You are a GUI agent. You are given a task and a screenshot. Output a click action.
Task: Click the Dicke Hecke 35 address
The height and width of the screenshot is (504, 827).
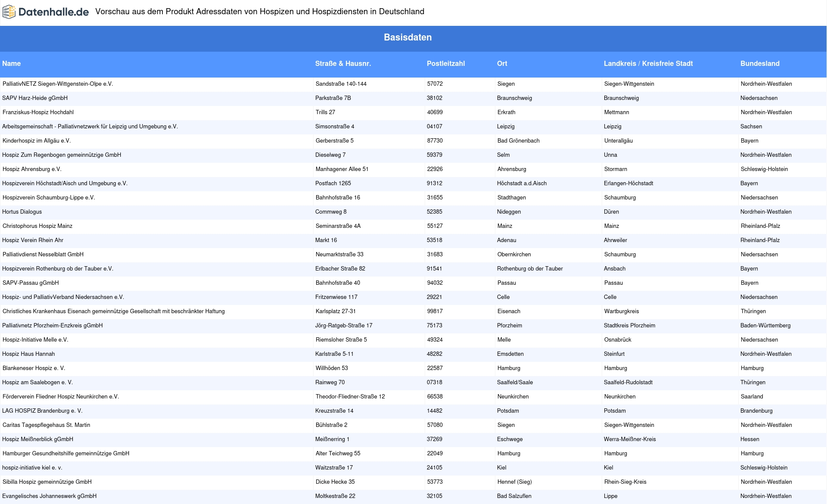point(335,482)
